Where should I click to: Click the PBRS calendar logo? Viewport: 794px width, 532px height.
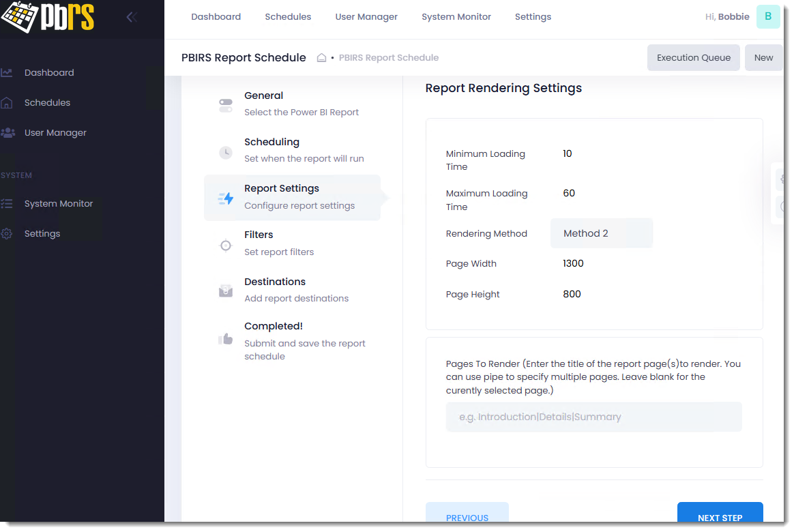click(x=47, y=18)
